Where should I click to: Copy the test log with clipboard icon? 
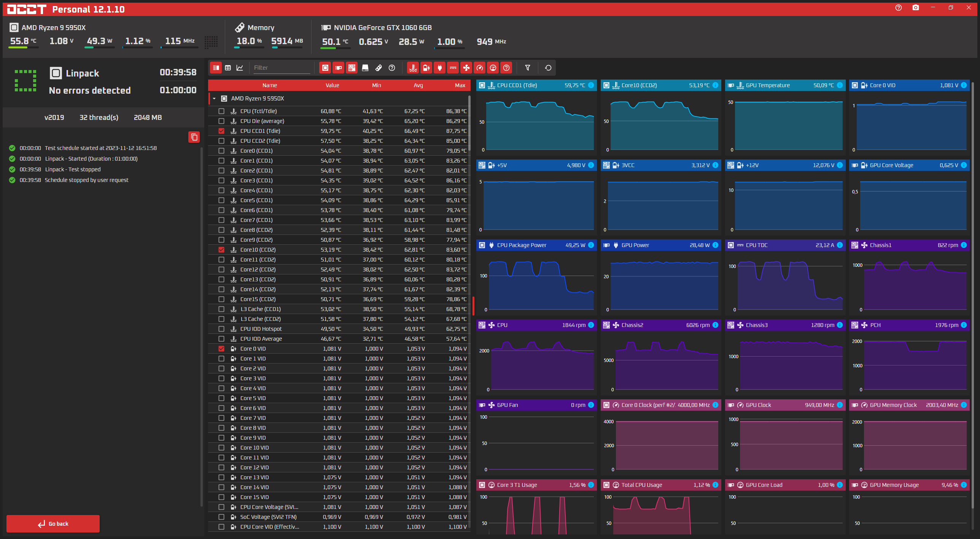(x=194, y=137)
